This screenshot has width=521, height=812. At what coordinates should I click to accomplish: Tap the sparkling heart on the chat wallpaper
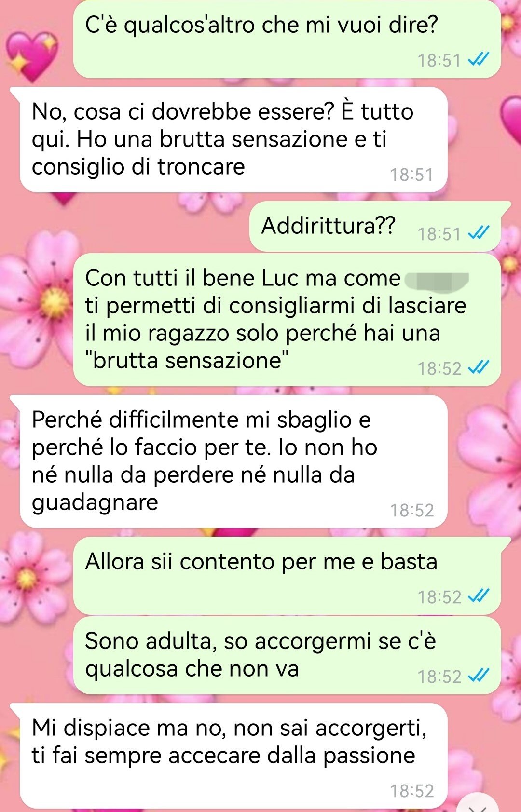tap(33, 56)
